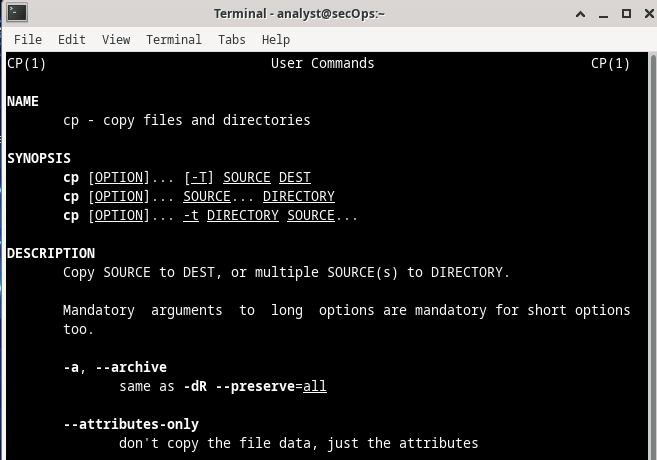Open the Edit menu
This screenshot has width=657, height=460.
click(72, 39)
